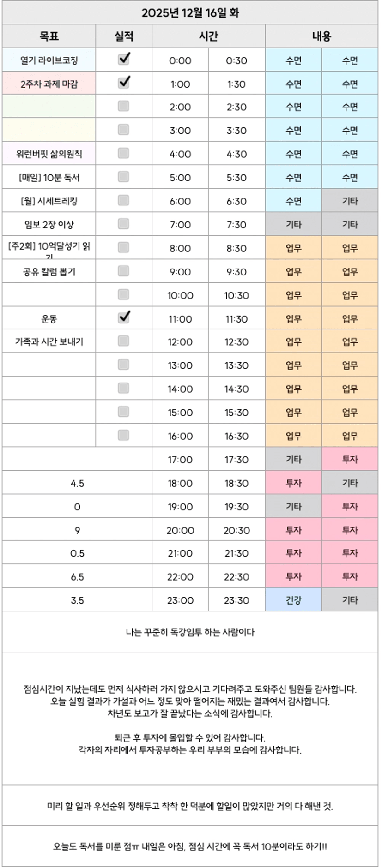Untick the 운동 checkbox
This screenshot has height=868, width=382.
(123, 318)
